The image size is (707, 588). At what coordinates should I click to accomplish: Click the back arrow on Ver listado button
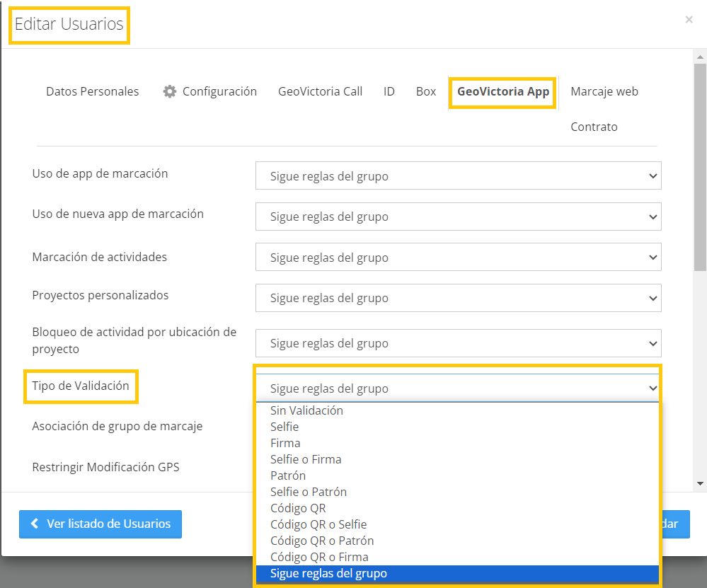click(x=35, y=524)
